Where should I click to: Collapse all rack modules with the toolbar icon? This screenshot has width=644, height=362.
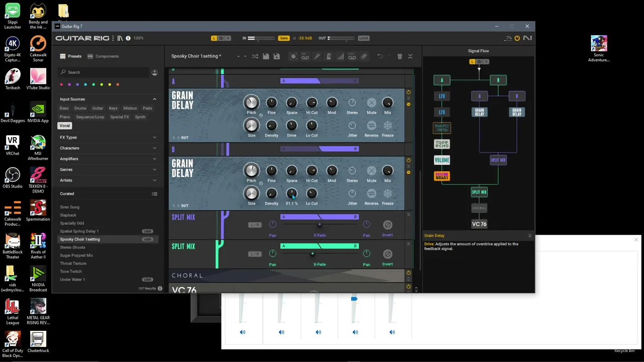[410, 56]
